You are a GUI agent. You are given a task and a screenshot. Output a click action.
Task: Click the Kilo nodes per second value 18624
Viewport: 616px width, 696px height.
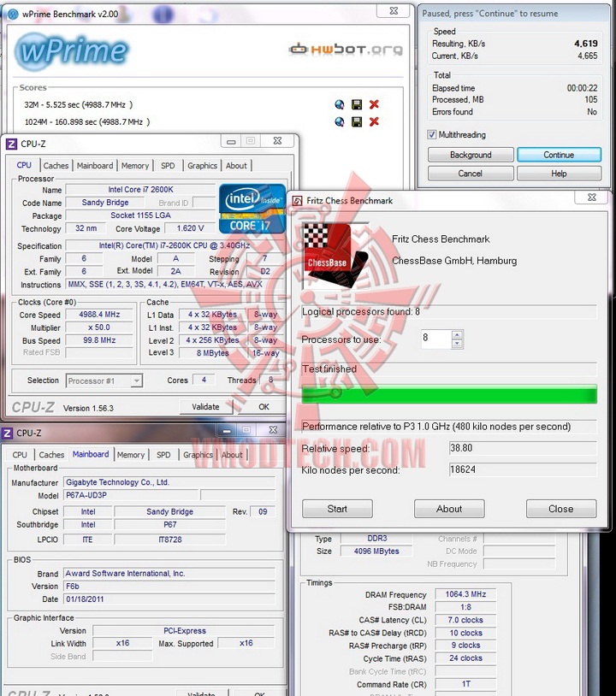click(523, 469)
